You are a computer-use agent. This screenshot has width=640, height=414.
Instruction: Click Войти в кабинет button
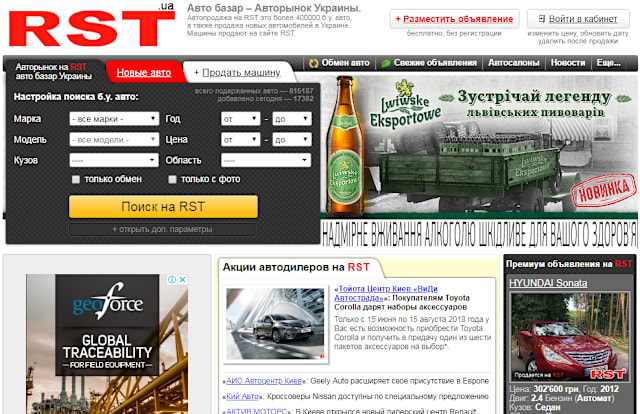[x=578, y=19]
